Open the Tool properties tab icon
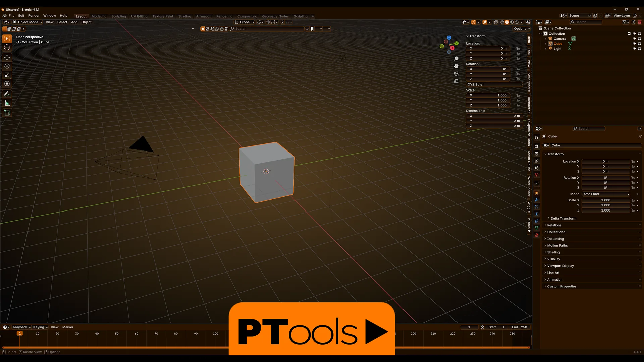The height and width of the screenshot is (362, 644). (x=536, y=137)
